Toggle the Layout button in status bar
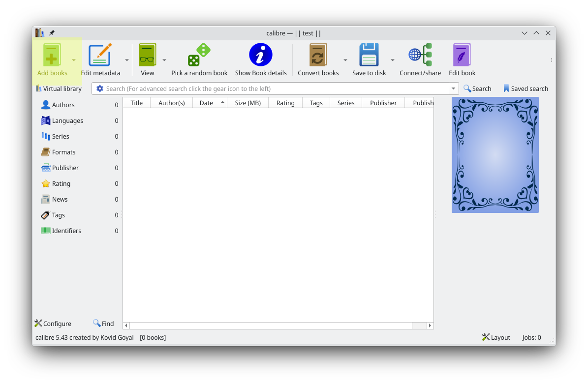Image resolution: width=588 pixels, height=384 pixels. click(x=496, y=337)
